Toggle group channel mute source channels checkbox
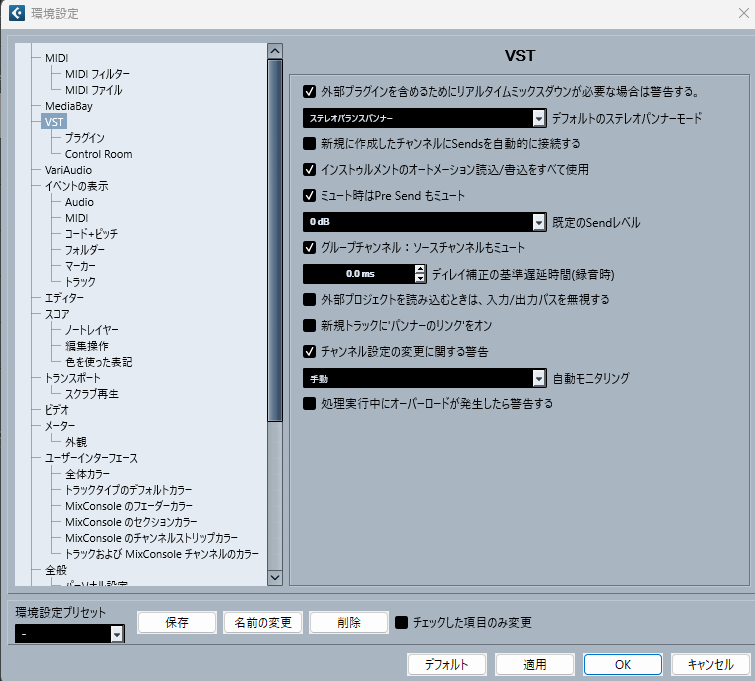This screenshot has width=755, height=681. click(x=310, y=248)
